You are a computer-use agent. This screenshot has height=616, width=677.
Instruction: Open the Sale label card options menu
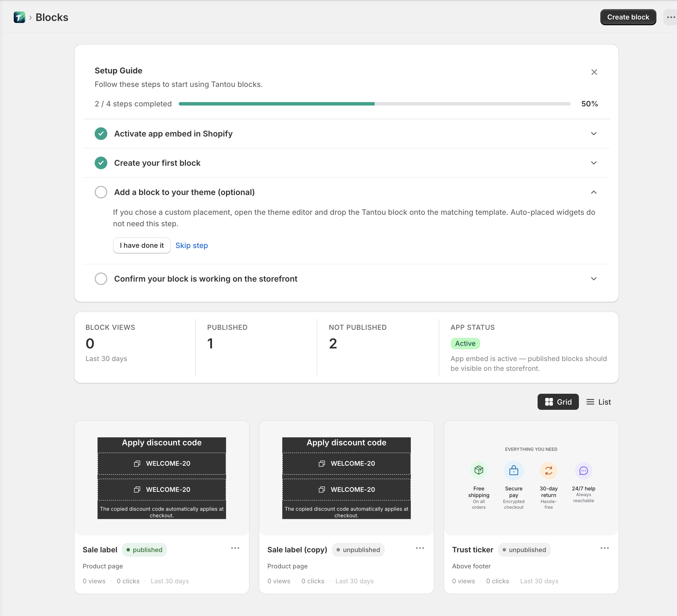235,548
